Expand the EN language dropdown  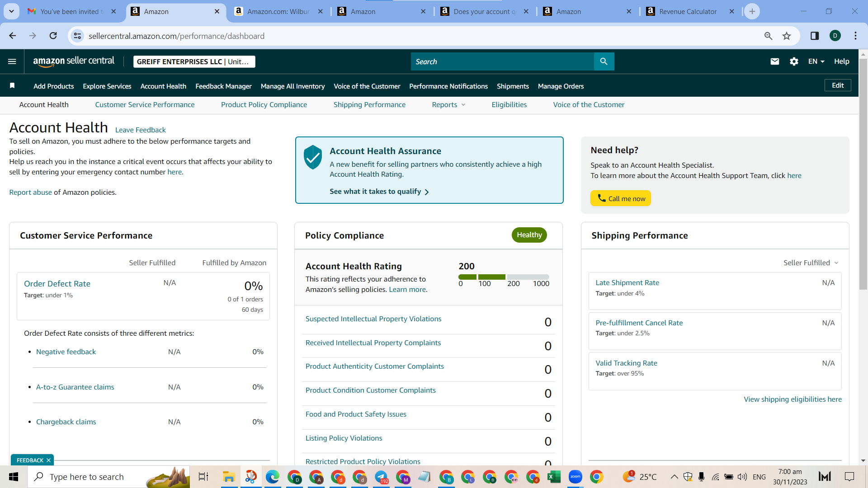816,61
